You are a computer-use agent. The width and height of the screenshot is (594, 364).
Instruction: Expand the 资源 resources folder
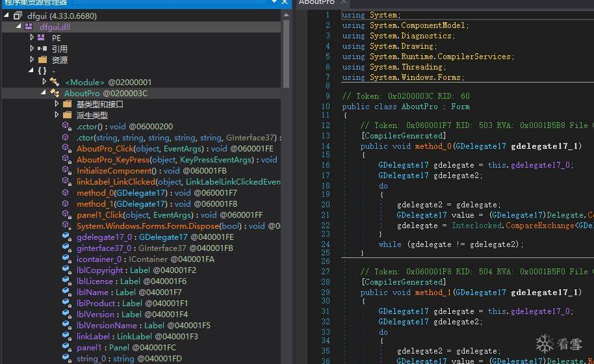coord(32,59)
